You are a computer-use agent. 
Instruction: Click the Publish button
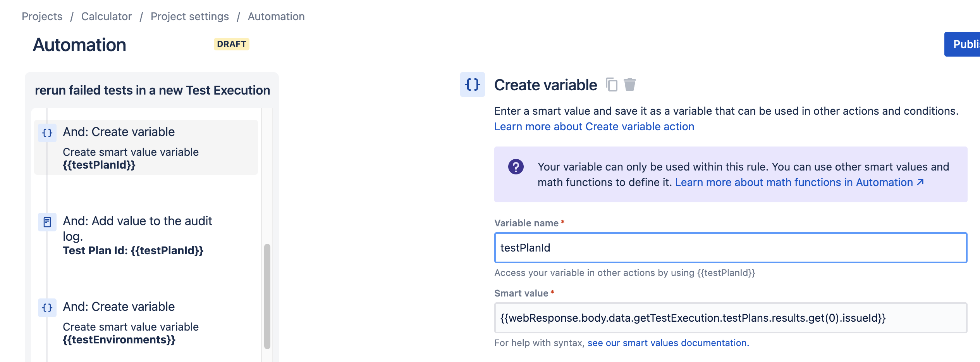[962, 44]
